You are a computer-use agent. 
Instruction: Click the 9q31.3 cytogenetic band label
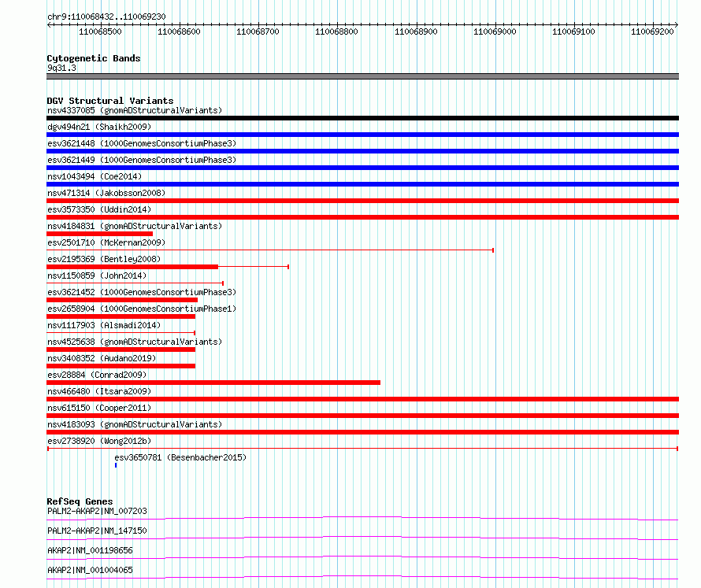(61, 68)
